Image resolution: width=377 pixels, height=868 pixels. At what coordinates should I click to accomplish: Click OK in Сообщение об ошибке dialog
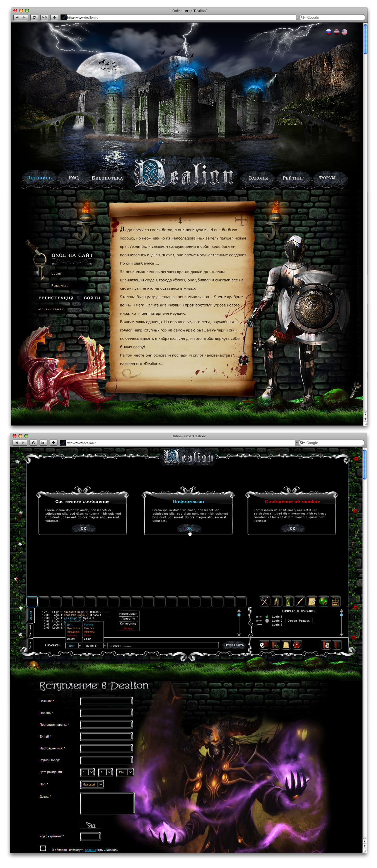292,528
